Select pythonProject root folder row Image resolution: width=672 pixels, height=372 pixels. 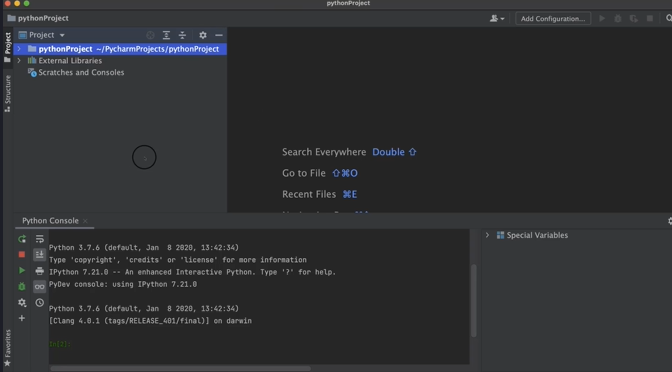tap(120, 49)
